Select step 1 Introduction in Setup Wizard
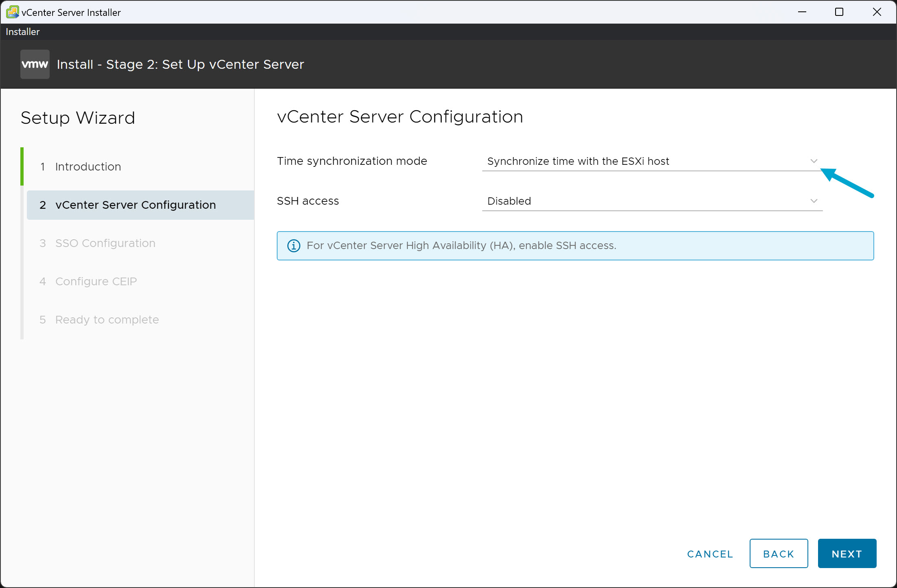This screenshot has height=588, width=897. [88, 166]
